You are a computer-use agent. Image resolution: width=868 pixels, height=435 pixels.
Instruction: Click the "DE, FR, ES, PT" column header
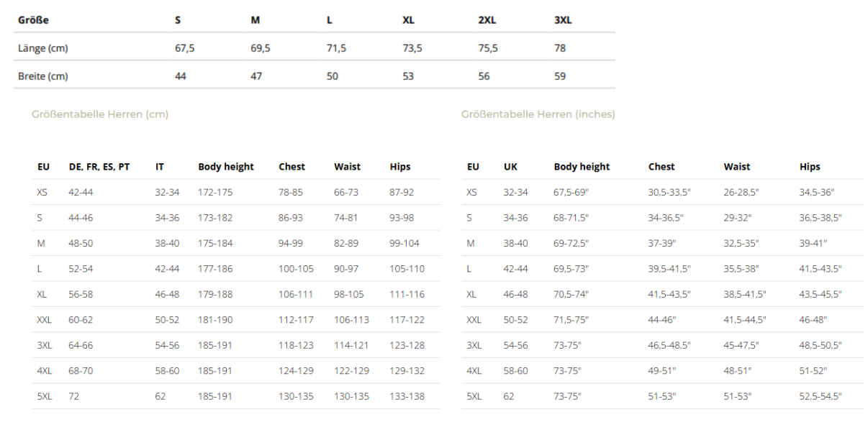tap(99, 167)
